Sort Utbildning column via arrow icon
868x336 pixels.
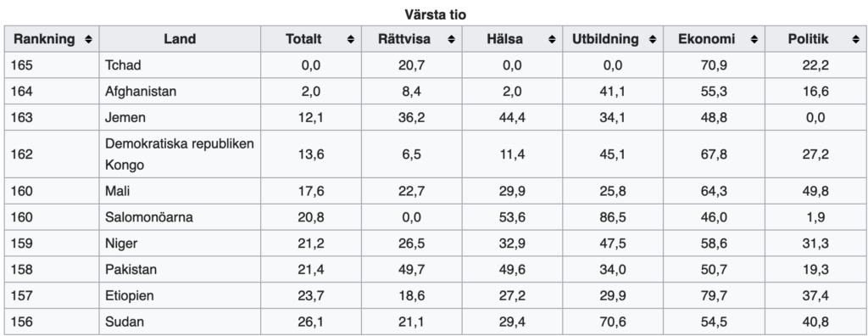tap(653, 39)
